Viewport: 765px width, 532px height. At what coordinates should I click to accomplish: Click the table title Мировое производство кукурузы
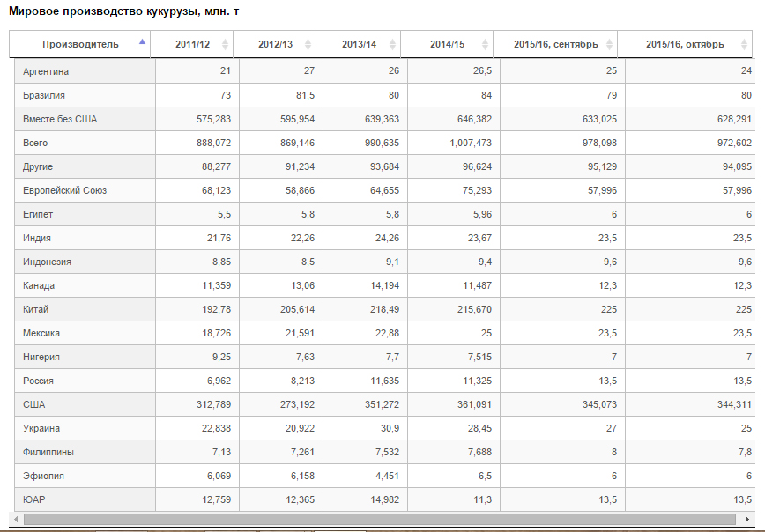(x=123, y=11)
